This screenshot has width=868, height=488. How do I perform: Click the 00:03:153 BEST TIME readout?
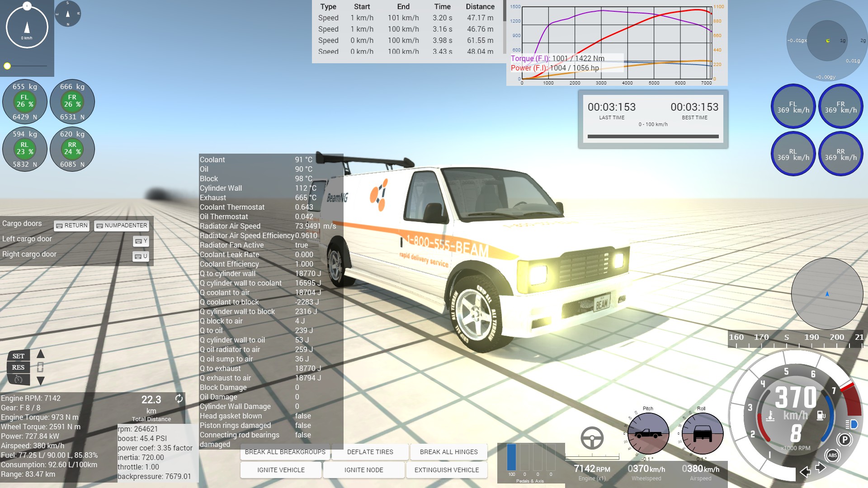(694, 107)
